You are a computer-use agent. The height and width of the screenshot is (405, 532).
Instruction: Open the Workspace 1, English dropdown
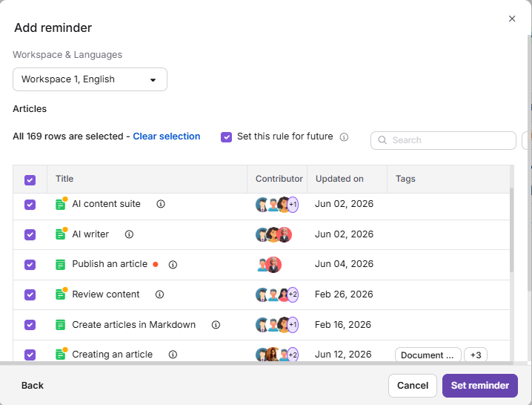tap(90, 79)
